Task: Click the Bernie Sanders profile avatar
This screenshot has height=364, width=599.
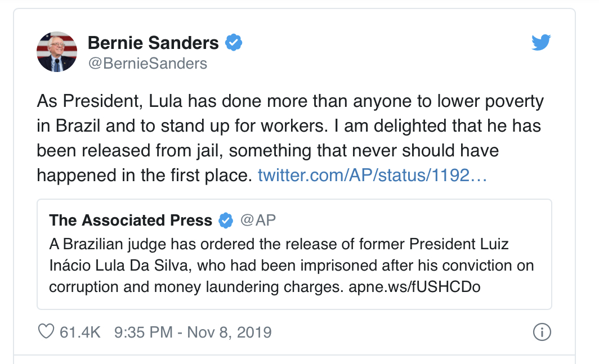Action: (57, 52)
